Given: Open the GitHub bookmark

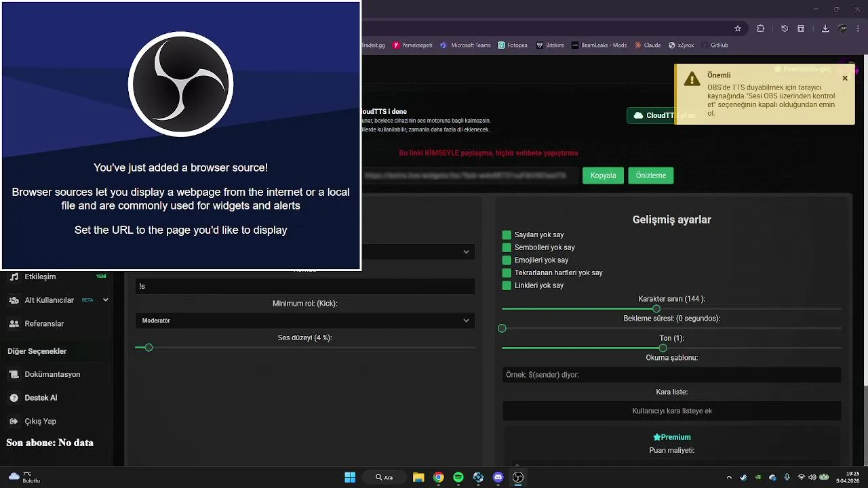Looking at the screenshot, I should click(x=714, y=45).
